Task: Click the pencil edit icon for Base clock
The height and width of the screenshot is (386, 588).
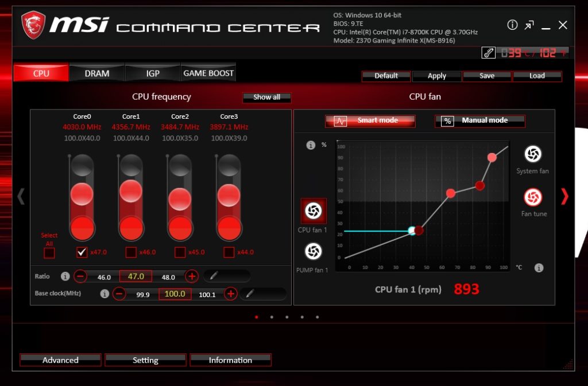Action: coord(250,294)
